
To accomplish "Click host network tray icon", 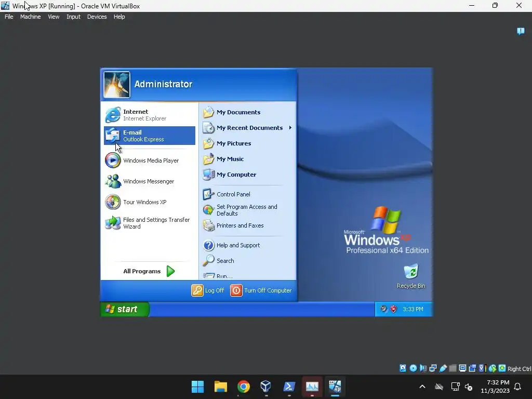I will [455, 387].
